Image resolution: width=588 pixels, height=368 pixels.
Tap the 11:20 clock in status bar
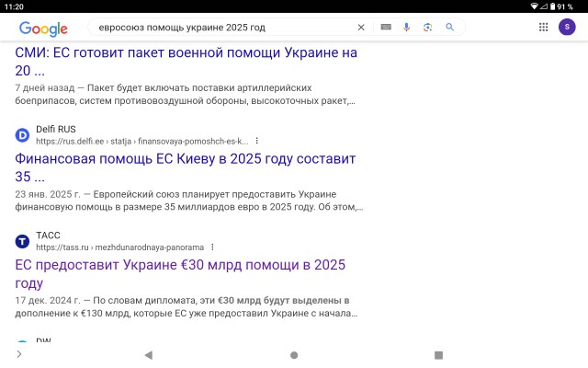14,6
